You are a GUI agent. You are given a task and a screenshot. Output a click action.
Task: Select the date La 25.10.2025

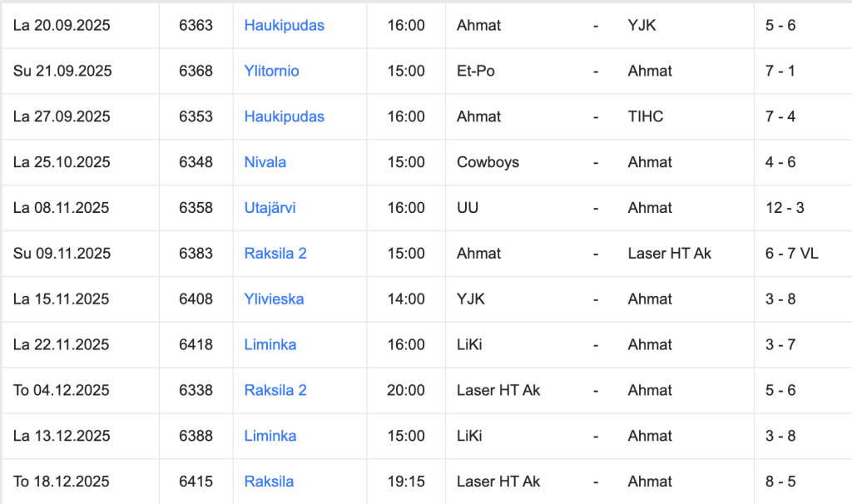(x=62, y=162)
